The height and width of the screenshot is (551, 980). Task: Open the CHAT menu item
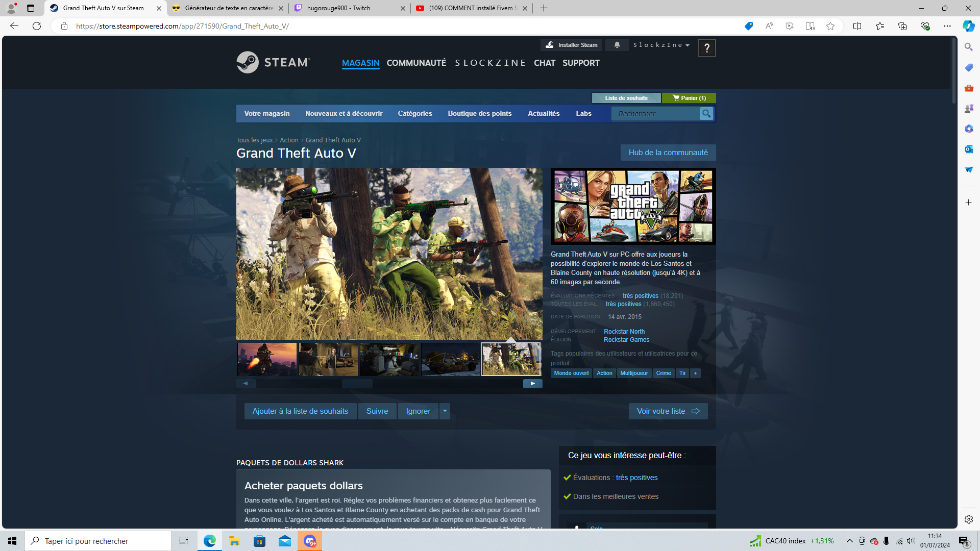coord(545,63)
